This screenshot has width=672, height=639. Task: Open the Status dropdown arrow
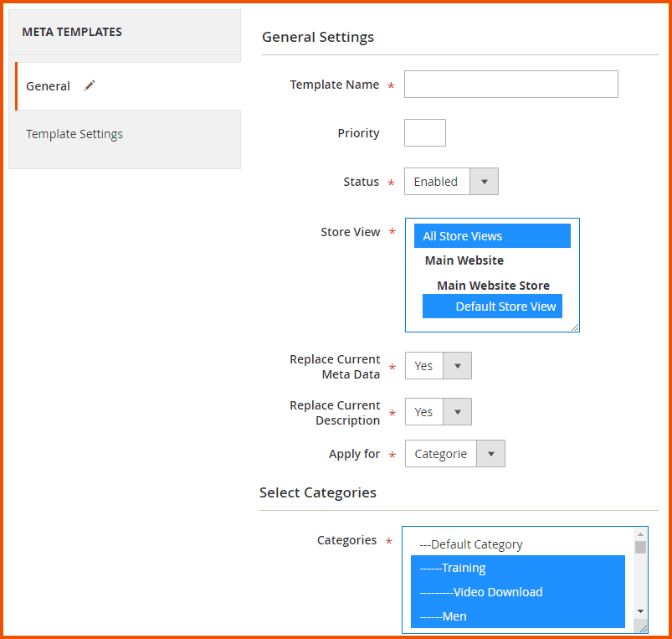484,181
